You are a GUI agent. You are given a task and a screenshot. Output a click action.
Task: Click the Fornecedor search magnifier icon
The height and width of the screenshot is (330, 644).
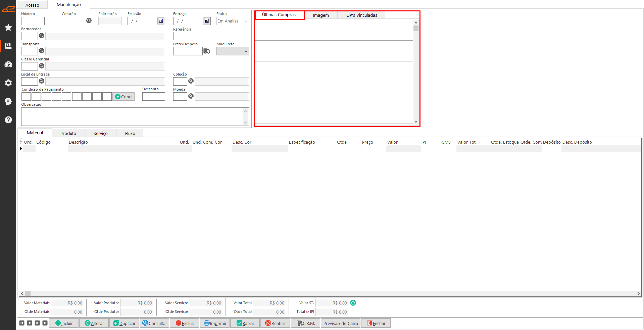(42, 36)
